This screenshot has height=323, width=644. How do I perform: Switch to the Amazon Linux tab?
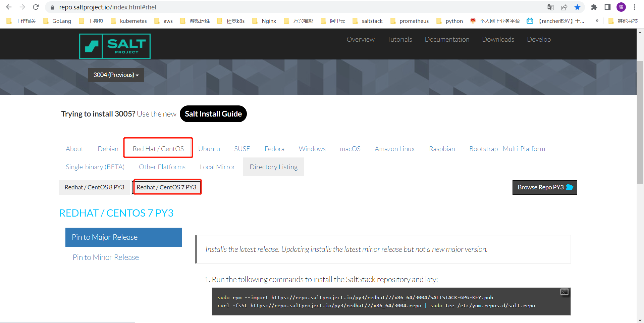395,149
